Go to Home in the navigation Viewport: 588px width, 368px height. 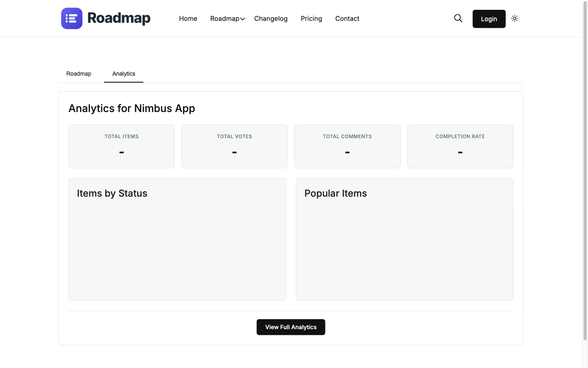tap(188, 18)
